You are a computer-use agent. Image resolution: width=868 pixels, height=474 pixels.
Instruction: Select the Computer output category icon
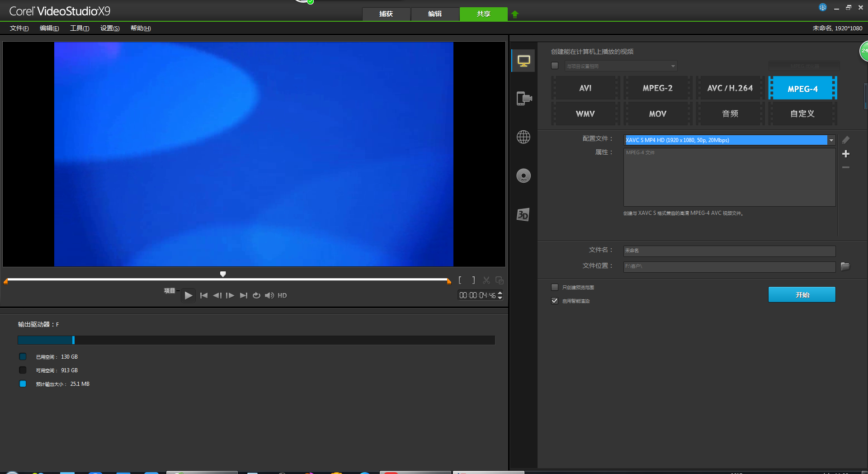click(524, 61)
